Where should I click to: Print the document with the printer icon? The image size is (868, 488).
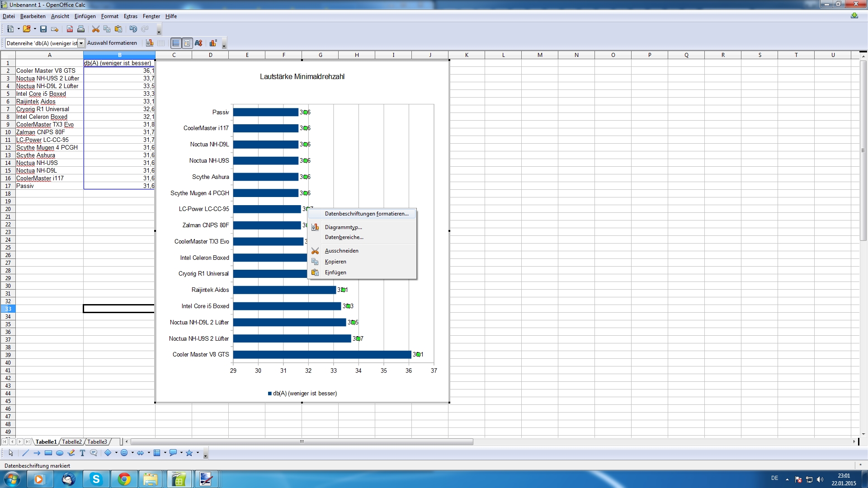pos(81,29)
